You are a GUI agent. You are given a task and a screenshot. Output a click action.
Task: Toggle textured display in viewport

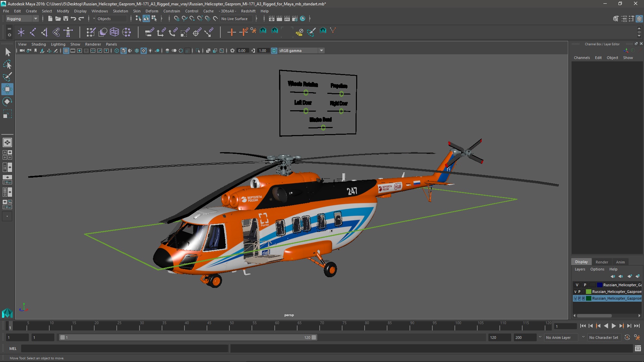point(144,51)
